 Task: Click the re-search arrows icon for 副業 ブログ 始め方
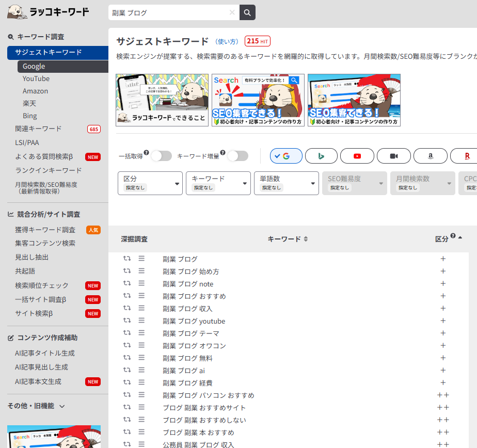click(127, 271)
